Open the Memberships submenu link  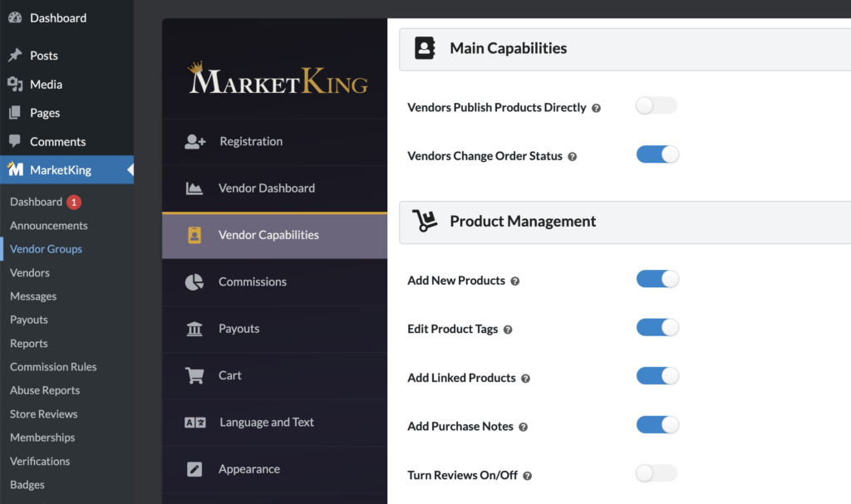pyautogui.click(x=42, y=438)
